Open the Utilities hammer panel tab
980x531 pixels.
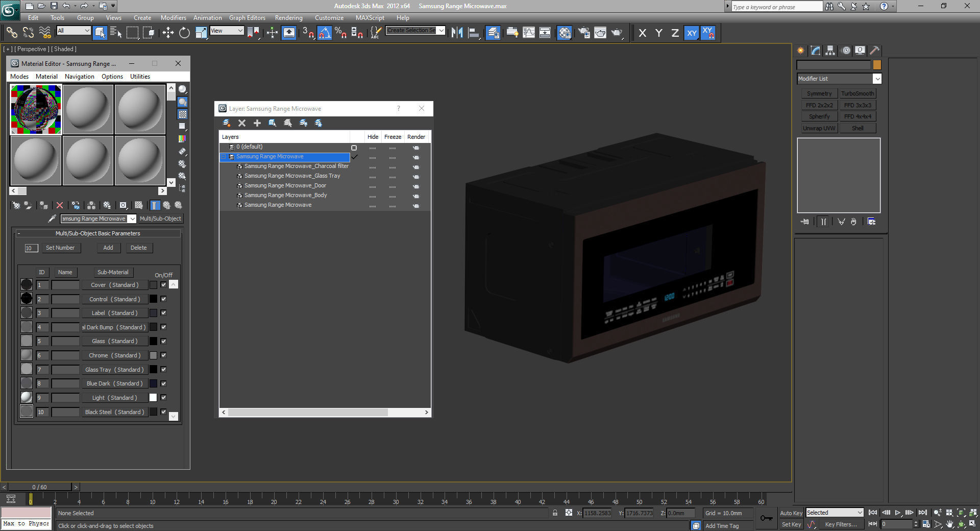tap(874, 51)
